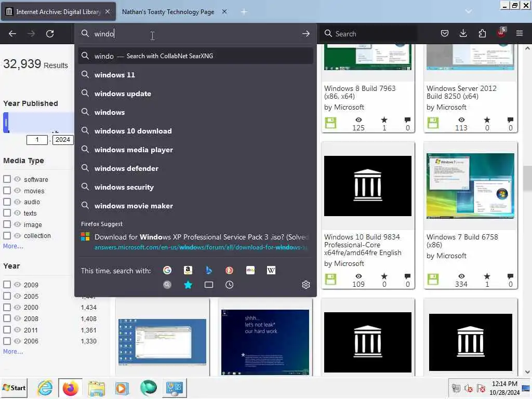
Task: Click the page vertical scrollbar thumb
Action: 527,178
